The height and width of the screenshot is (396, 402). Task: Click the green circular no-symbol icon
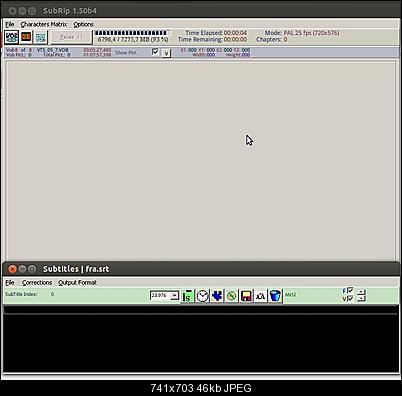point(232,296)
